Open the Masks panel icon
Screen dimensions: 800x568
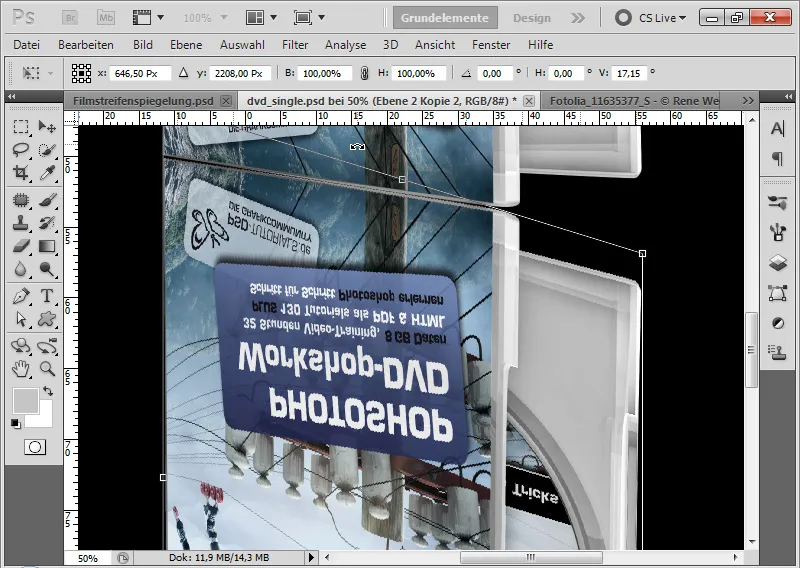click(778, 323)
